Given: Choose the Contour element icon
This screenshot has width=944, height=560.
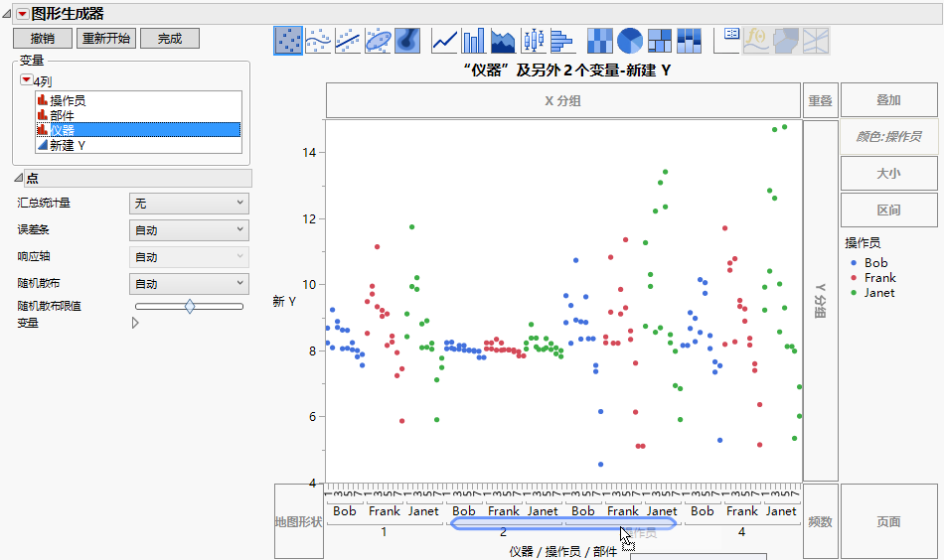Looking at the screenshot, I should tap(407, 40).
